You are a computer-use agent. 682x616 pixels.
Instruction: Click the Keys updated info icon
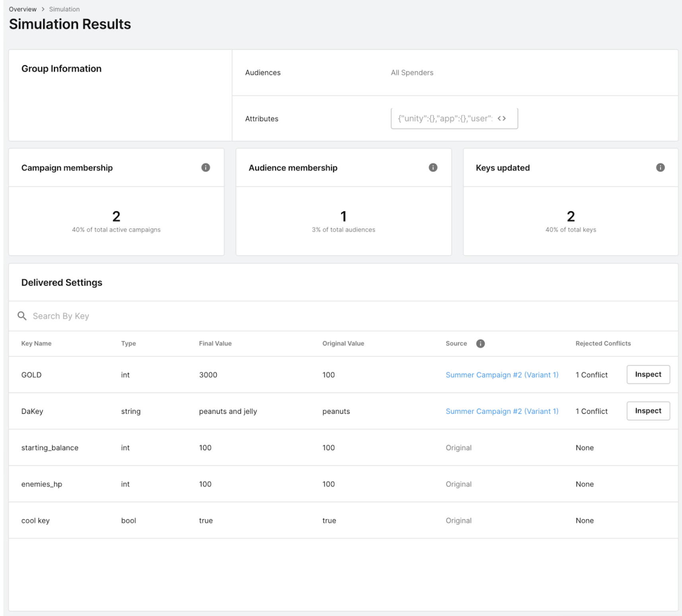coord(660,168)
